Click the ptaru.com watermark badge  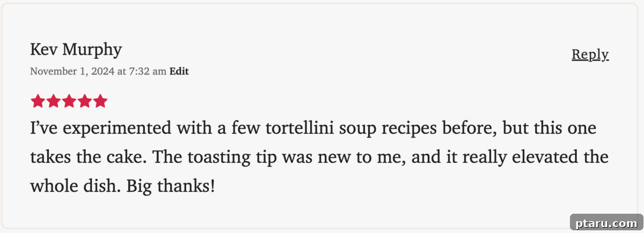click(605, 223)
